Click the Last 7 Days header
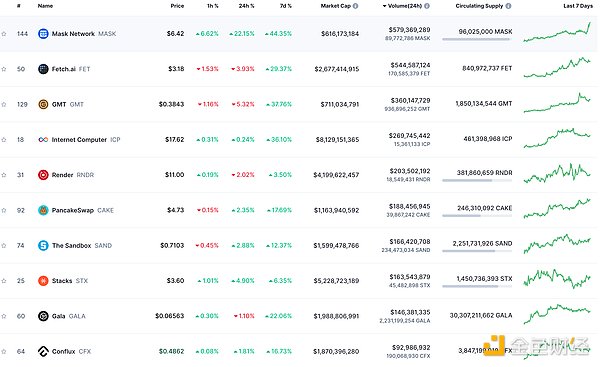This screenshot has width=600, height=367. pos(578,6)
